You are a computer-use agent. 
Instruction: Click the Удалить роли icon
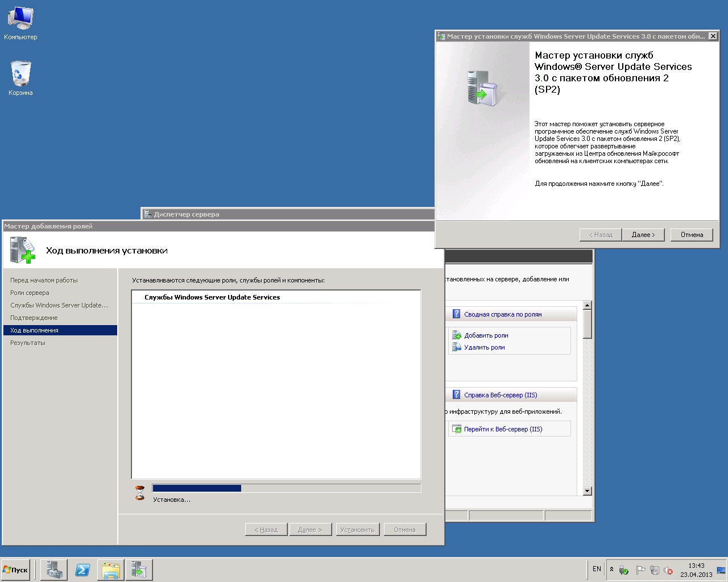pos(457,347)
